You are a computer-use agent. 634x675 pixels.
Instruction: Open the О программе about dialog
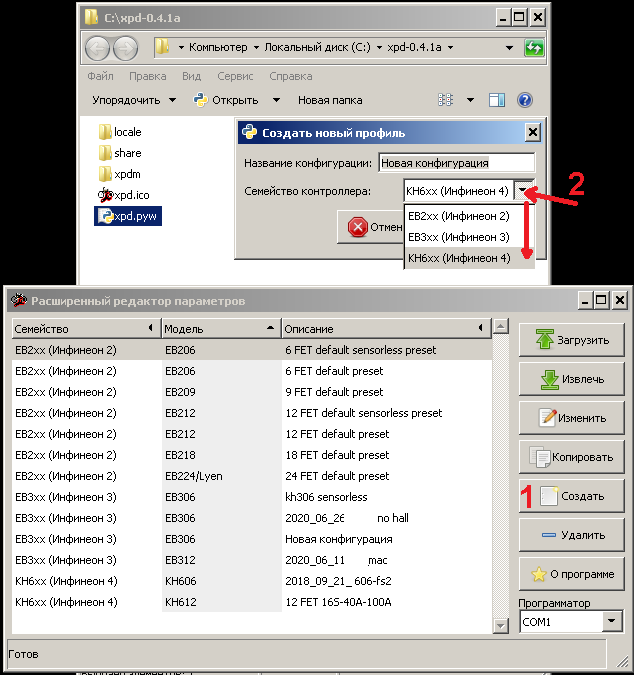(x=571, y=574)
